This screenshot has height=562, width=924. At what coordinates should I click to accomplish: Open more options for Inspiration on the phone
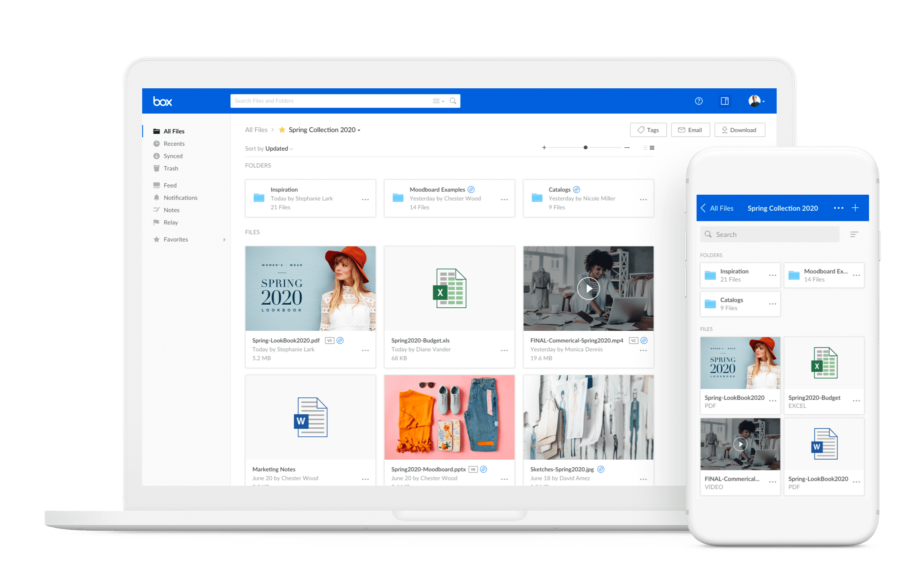coord(772,275)
